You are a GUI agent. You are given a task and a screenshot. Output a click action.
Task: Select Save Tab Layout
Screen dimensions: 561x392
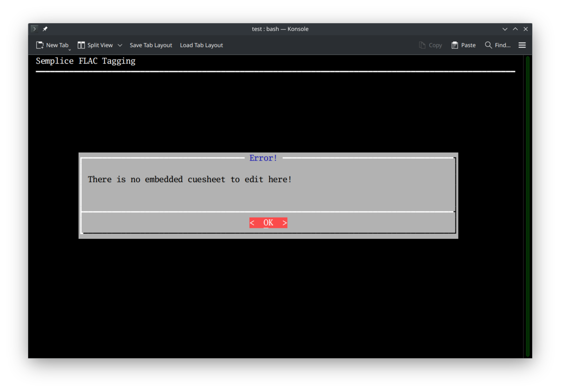151,45
